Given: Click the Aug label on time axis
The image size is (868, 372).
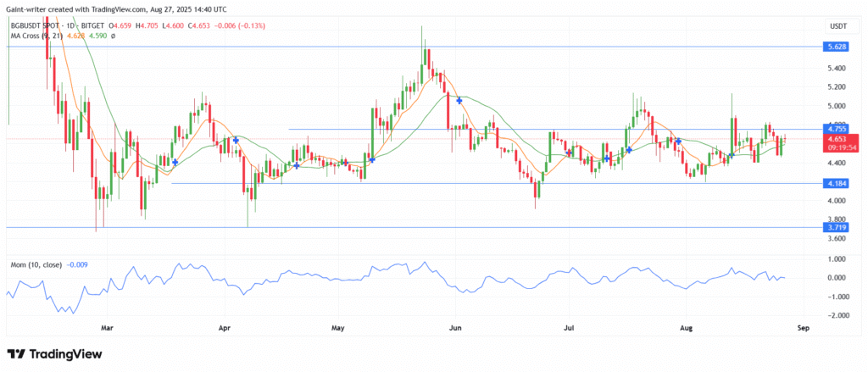Looking at the screenshot, I should point(687,328).
